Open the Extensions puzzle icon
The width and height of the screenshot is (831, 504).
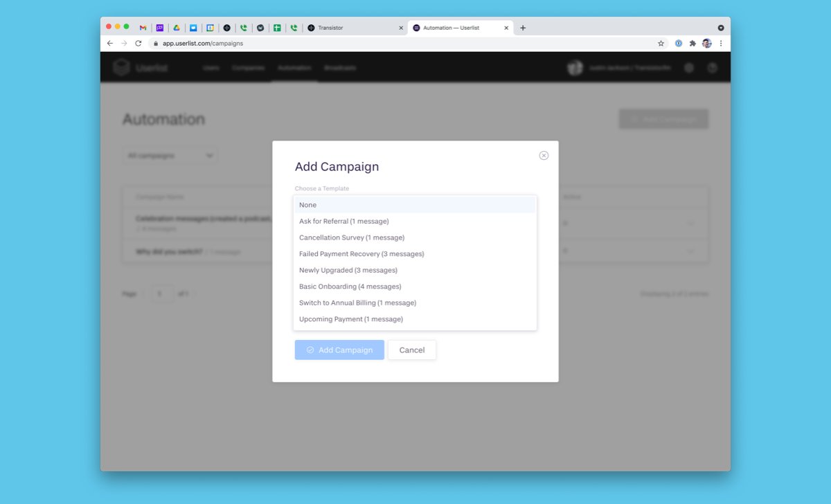pos(692,43)
